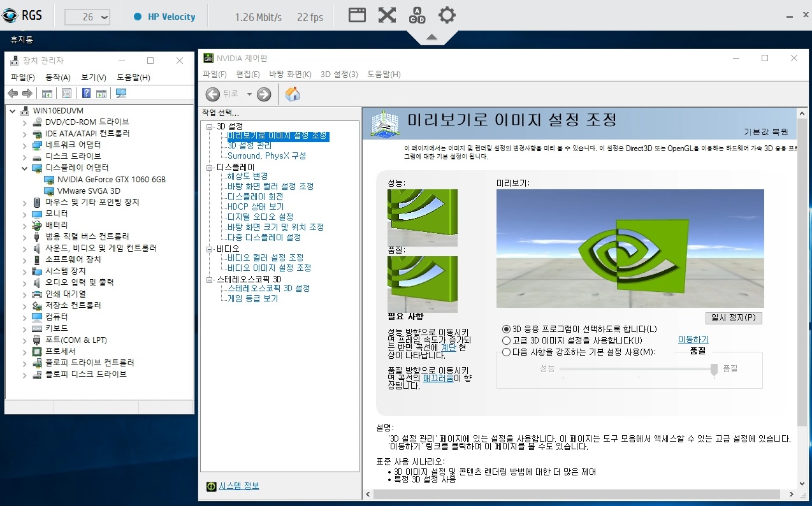Click the 범용 직렬 버스 컨트롤러 icon
This screenshot has width=812, height=506.
coord(37,236)
